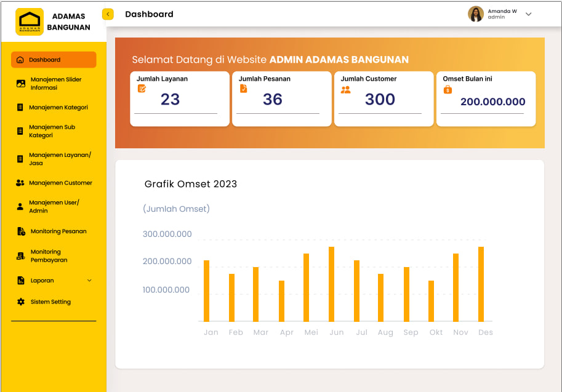Click the Monitoring Pembayaran cashier icon
This screenshot has height=392, width=562.
(21, 256)
